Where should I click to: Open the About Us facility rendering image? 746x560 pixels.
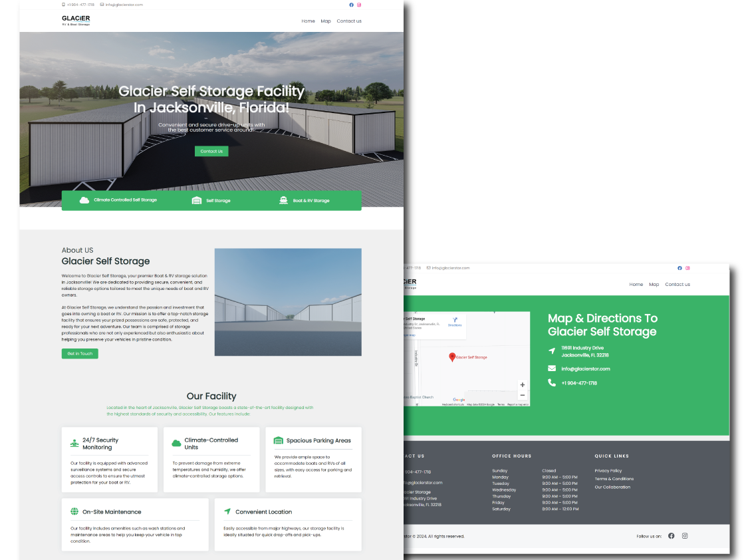288,302
